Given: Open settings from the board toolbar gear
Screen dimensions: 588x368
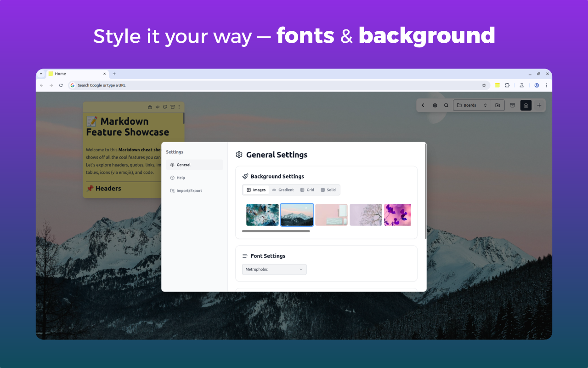Looking at the screenshot, I should (435, 105).
